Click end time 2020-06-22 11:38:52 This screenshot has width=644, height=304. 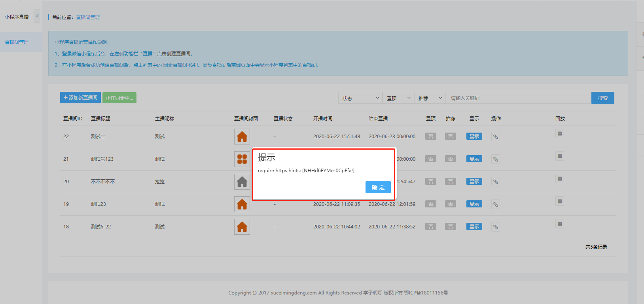392,226
